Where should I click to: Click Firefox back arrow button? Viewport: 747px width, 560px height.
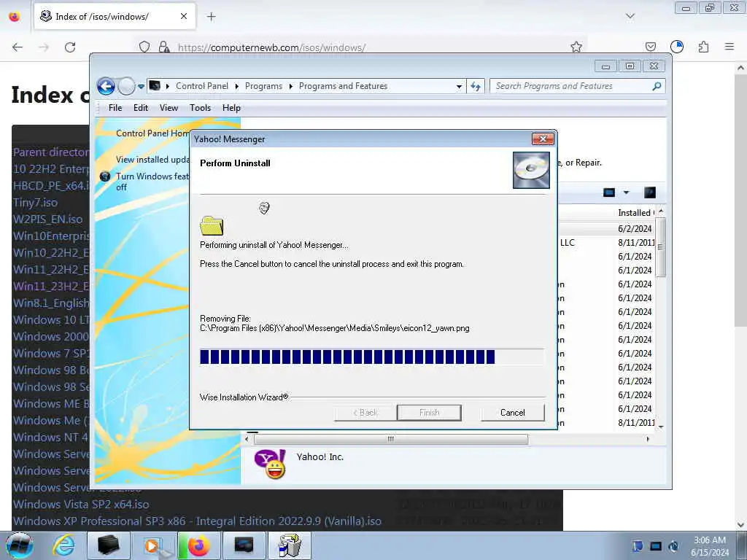pos(18,47)
